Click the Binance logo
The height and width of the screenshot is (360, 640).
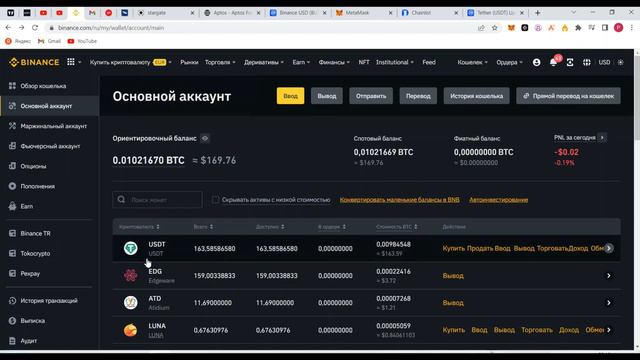[34, 62]
